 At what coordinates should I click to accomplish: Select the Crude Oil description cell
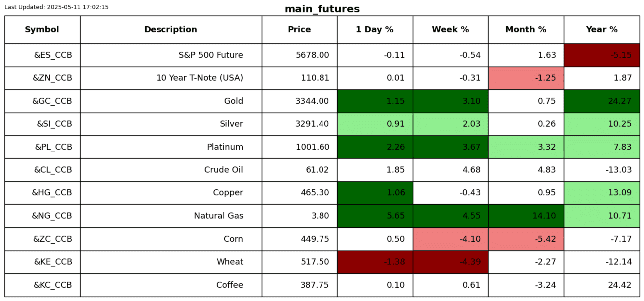coord(170,170)
